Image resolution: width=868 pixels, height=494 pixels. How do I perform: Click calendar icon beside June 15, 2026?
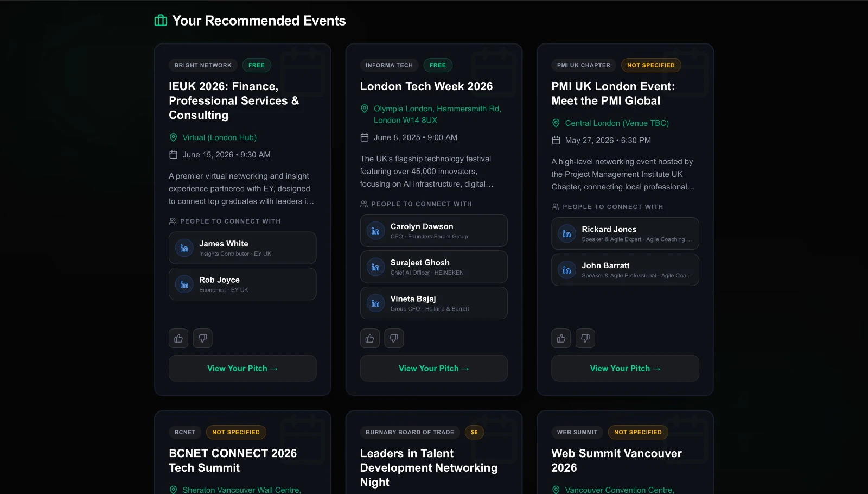pyautogui.click(x=174, y=155)
